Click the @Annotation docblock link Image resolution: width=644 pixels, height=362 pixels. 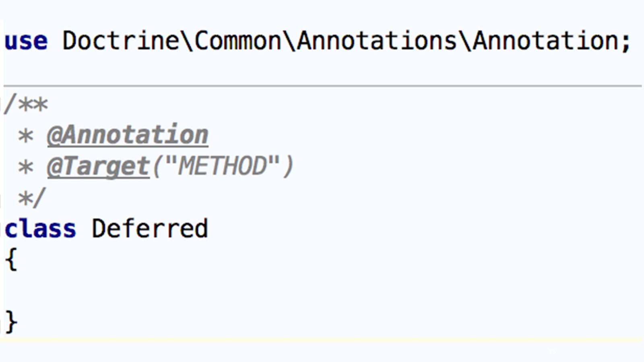point(128,135)
